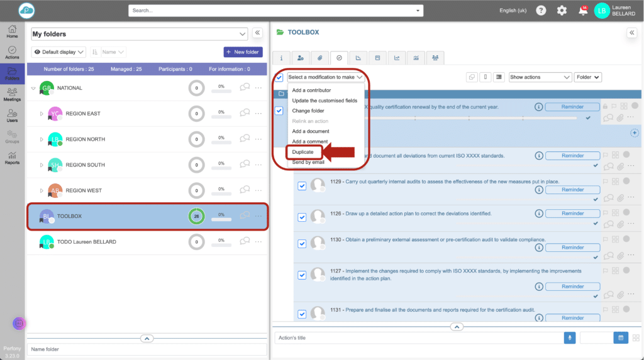
Task: Open the settings gear in the top bar
Action: coord(562,11)
